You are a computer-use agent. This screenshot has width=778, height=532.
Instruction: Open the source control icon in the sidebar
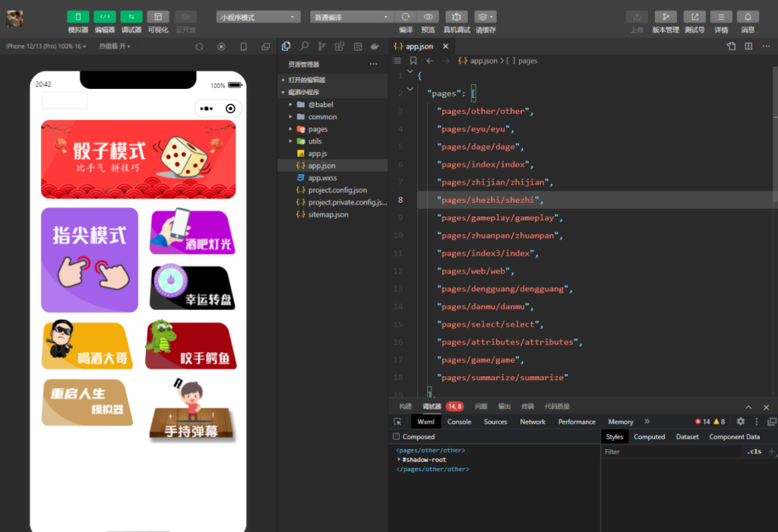[x=322, y=46]
